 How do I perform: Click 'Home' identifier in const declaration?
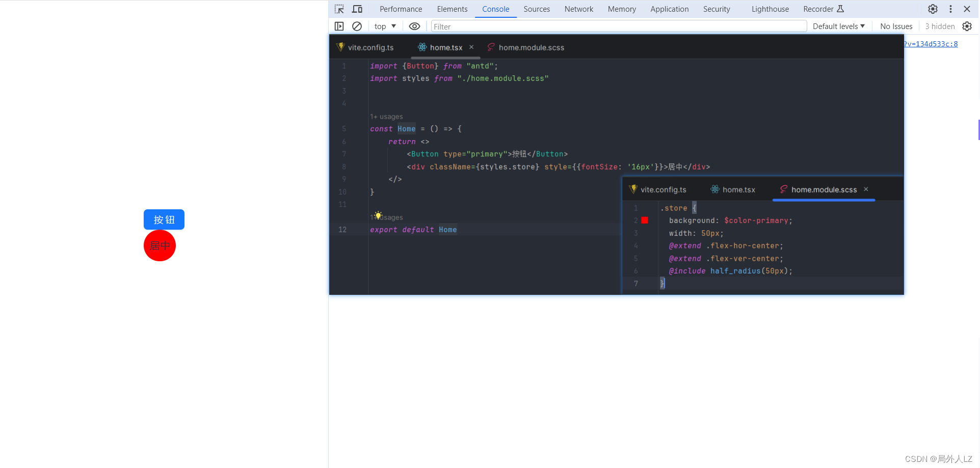[407, 129]
